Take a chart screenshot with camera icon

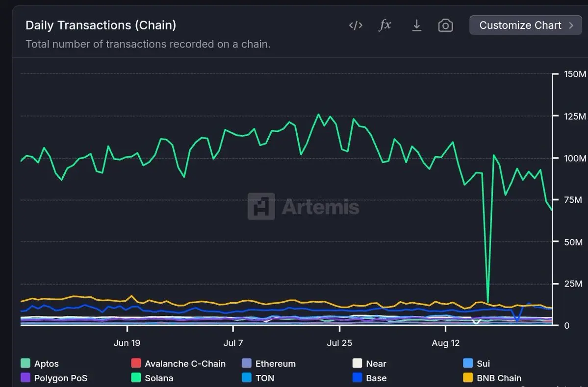point(445,25)
